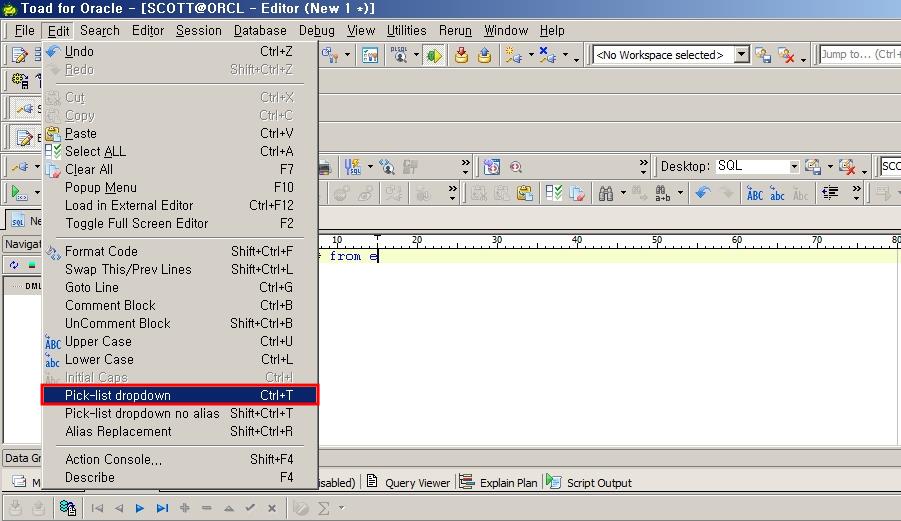901x521 pixels.
Task: Click the binoculars find icon
Action: coord(606,194)
